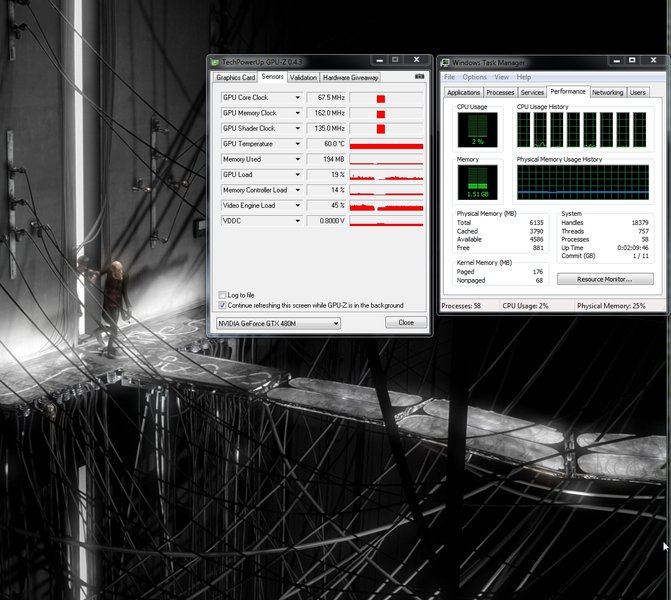This screenshot has width=671, height=600.
Task: Click the Resource Monitor button
Action: 605,279
